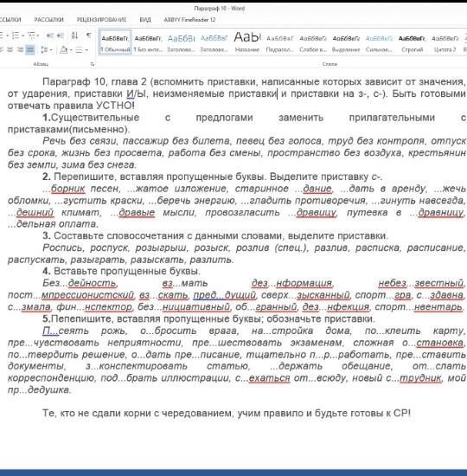This screenshot has height=476, width=467.
Task: Apply the Сильное выделение style
Action: [379, 42]
